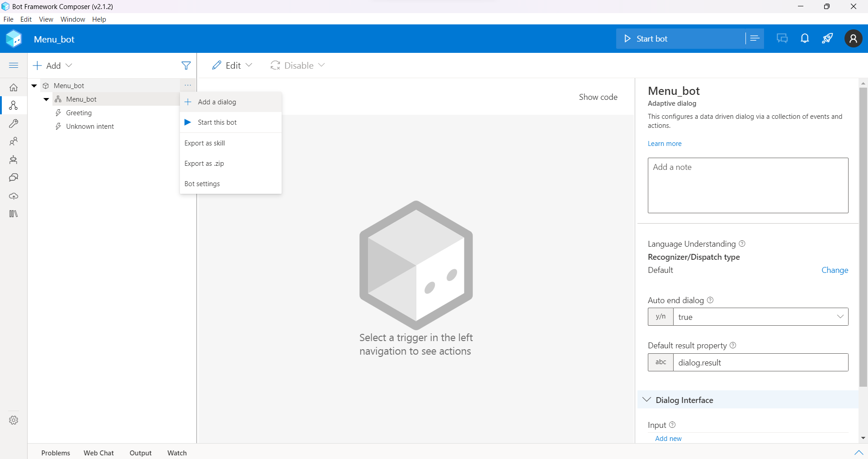Open the Home page from the sidebar
Viewport: 868px width, 459px height.
(14, 87)
